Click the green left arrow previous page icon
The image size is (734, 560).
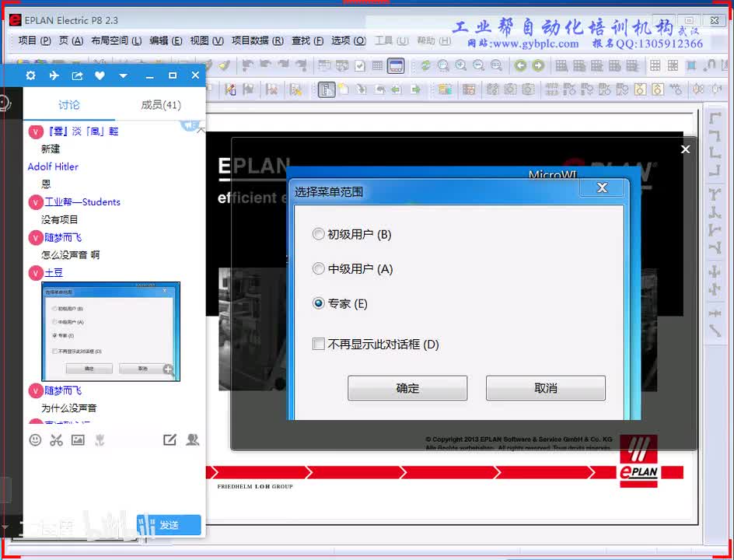(397, 89)
